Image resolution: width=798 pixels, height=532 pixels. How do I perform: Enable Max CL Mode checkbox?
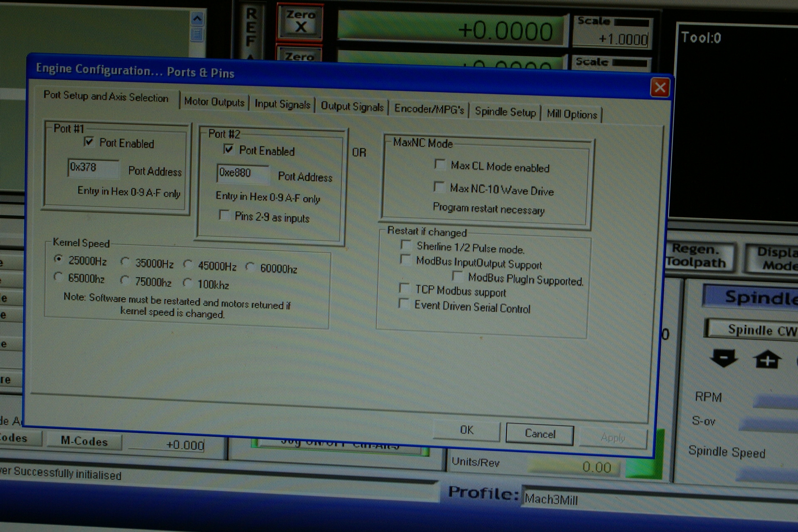tap(439, 164)
